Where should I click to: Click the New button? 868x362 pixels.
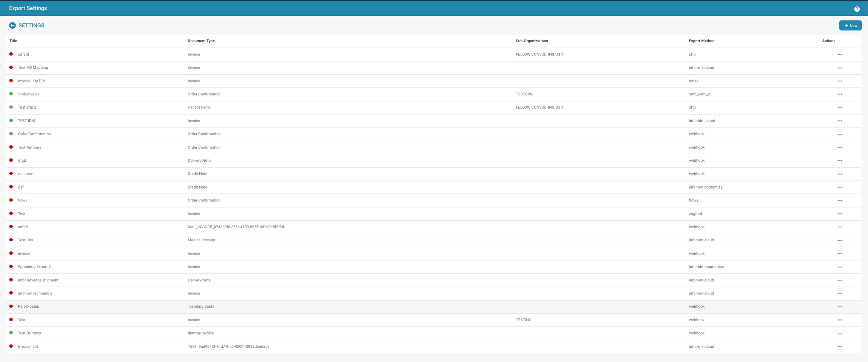850,26
